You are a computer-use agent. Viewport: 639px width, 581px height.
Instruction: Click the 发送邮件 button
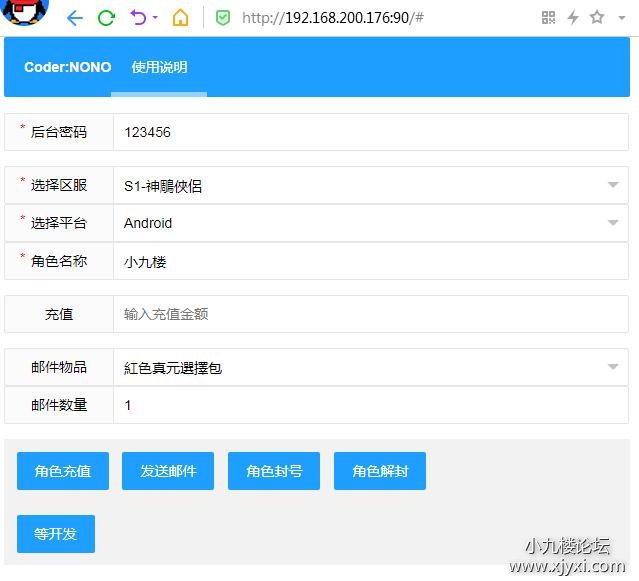pyautogui.click(x=168, y=471)
